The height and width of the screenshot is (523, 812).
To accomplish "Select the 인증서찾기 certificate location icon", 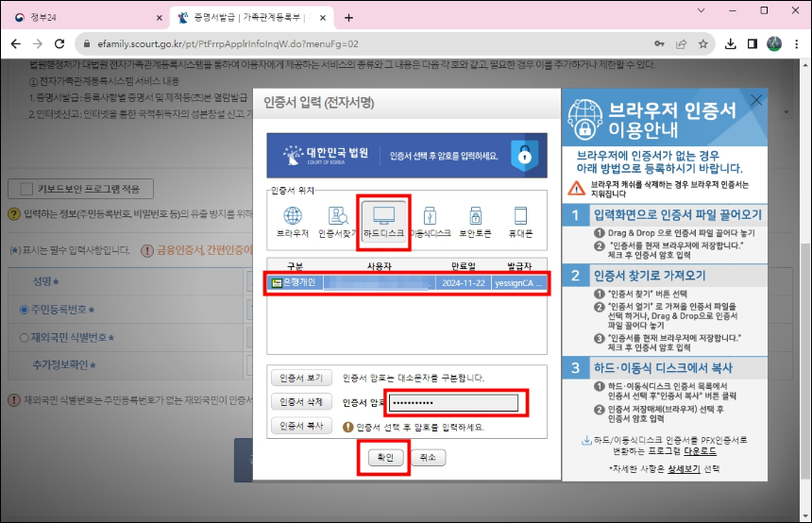I will (338, 222).
